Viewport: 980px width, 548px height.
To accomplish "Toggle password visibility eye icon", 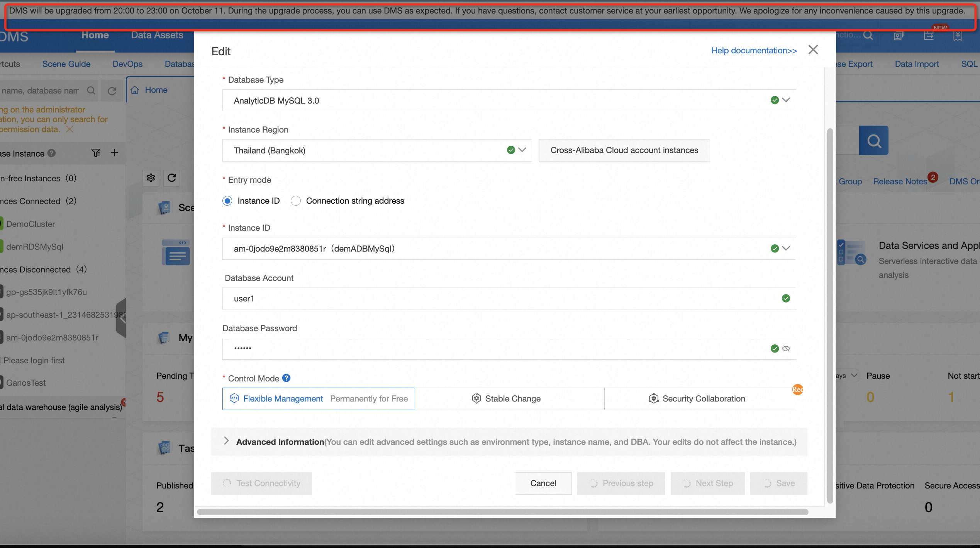I will [x=786, y=349].
